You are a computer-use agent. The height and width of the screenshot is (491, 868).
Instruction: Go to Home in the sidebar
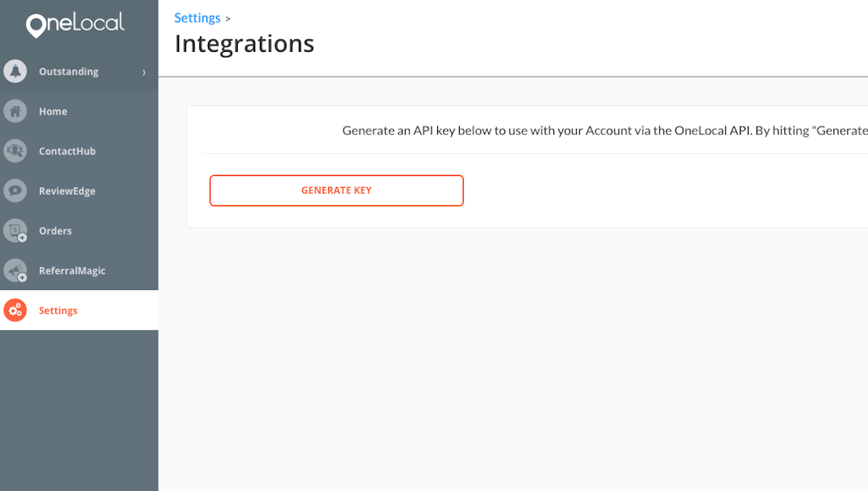(x=53, y=112)
